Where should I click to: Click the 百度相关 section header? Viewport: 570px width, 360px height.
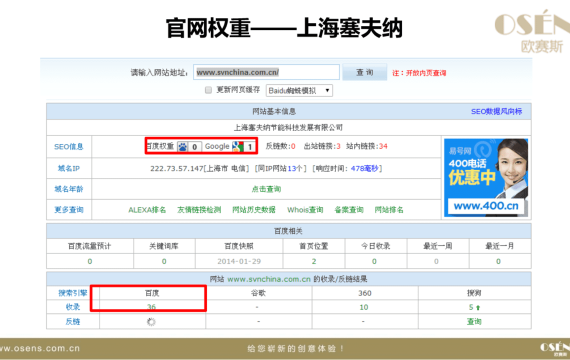pyautogui.click(x=288, y=231)
